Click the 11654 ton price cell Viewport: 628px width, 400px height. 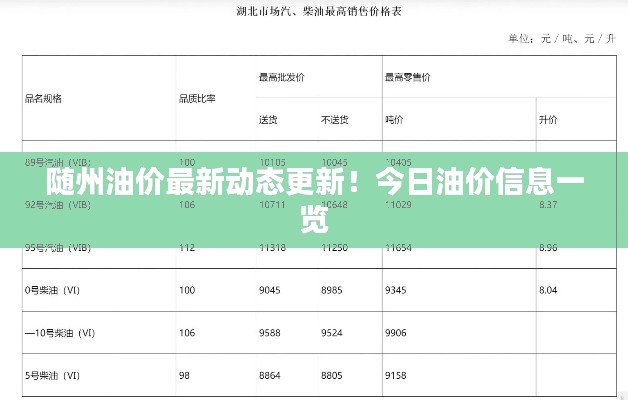coord(398,248)
